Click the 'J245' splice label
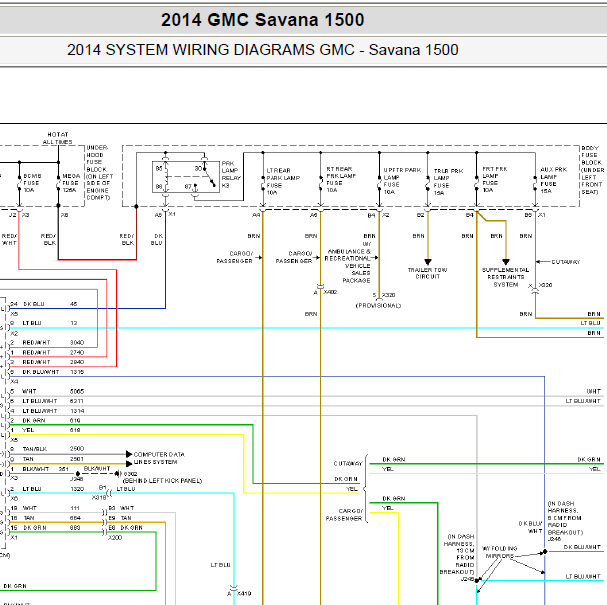 tap(468, 579)
